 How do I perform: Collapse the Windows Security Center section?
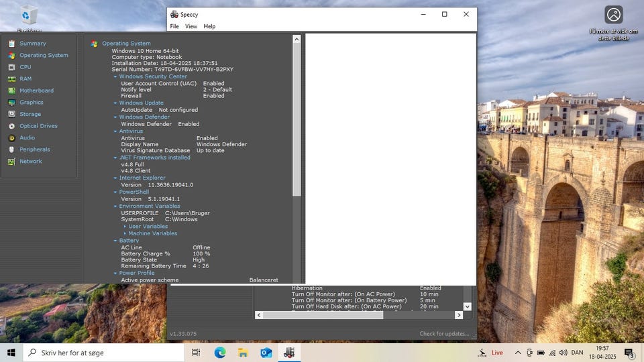[x=115, y=76]
